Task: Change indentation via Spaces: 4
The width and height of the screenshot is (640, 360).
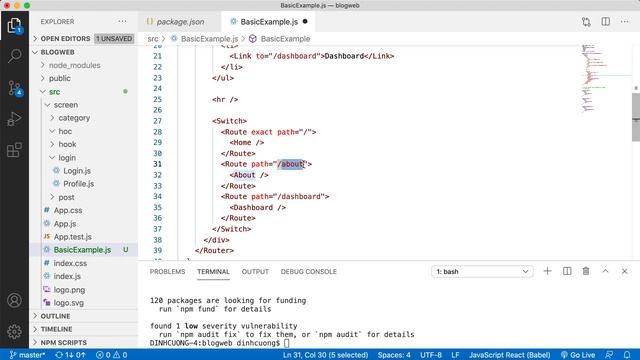Action: [x=394, y=355]
